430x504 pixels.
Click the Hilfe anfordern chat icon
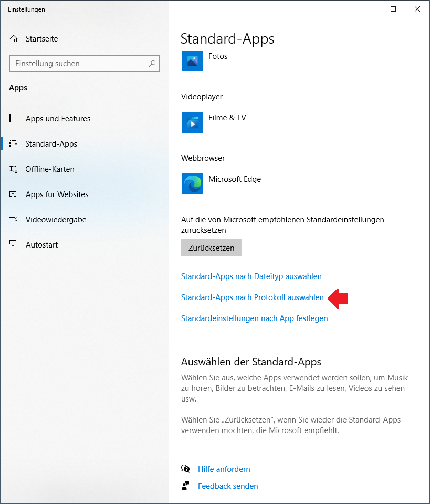tap(185, 469)
